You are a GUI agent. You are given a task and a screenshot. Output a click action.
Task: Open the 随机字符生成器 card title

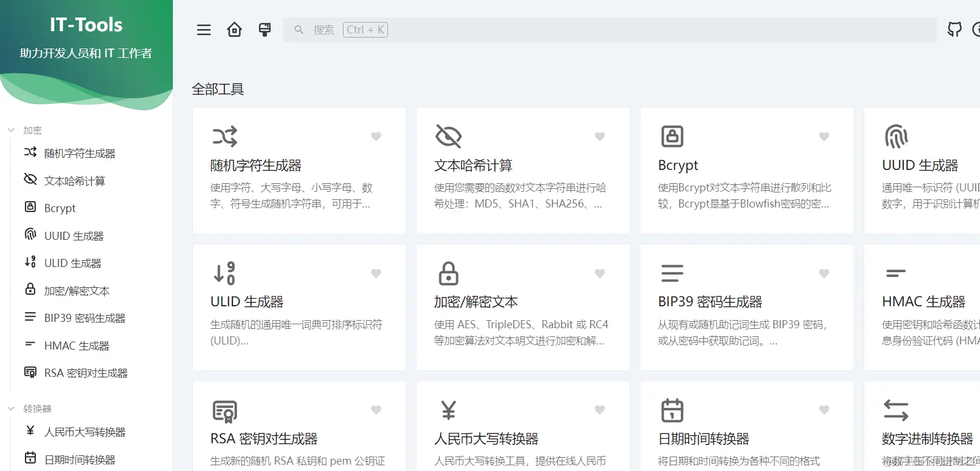(x=256, y=165)
